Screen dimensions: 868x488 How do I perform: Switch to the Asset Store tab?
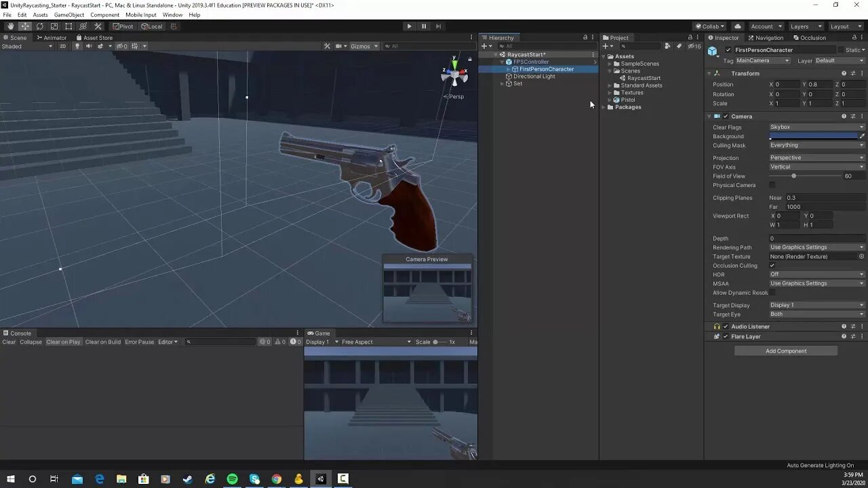click(94, 38)
